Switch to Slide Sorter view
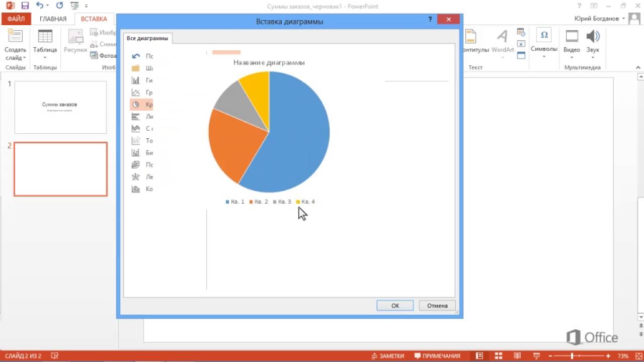Screen dimensions: 644x362 pos(499,356)
